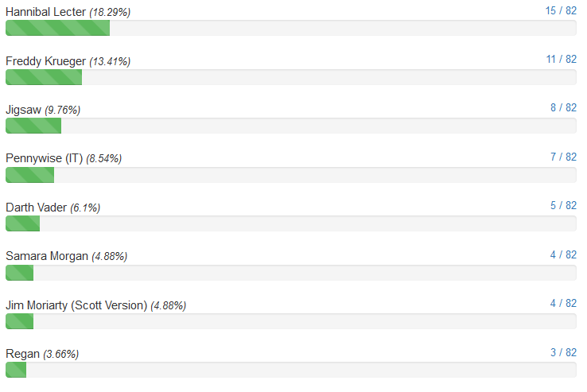The height and width of the screenshot is (392, 587).
Task: Select the Hannibal Lecter option label
Action: (45, 12)
